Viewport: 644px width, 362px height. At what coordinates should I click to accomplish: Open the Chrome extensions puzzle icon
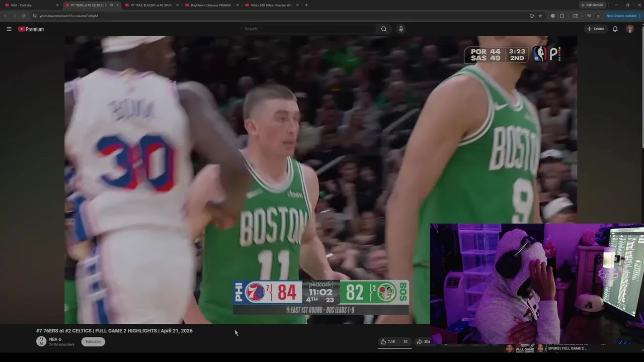click(562, 16)
